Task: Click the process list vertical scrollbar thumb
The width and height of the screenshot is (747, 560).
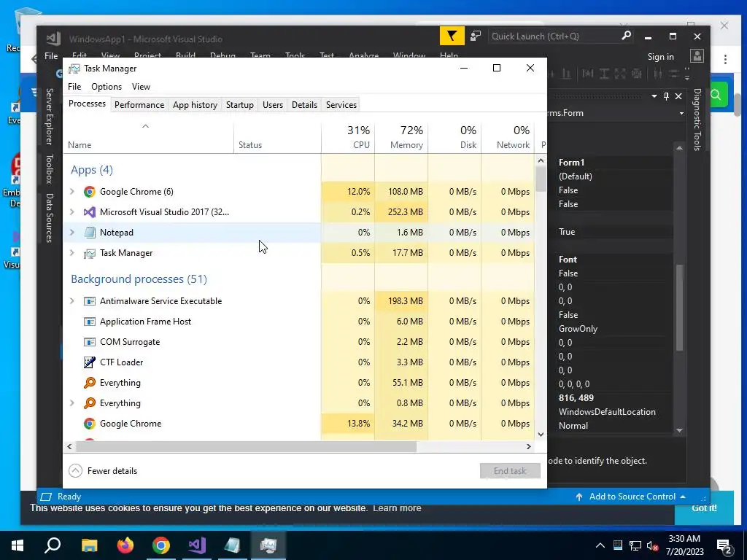Action: 541,179
